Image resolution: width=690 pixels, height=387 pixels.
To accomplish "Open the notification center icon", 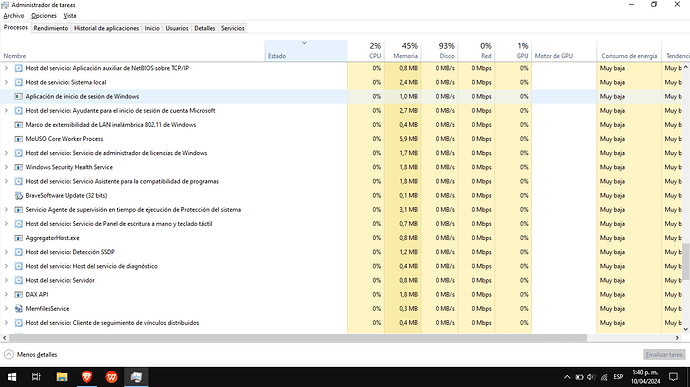I will click(673, 377).
